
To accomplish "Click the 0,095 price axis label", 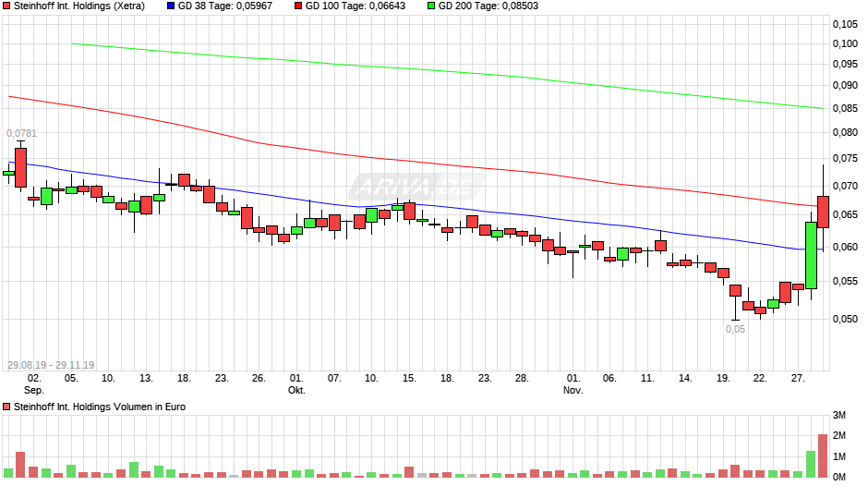I will [x=845, y=65].
